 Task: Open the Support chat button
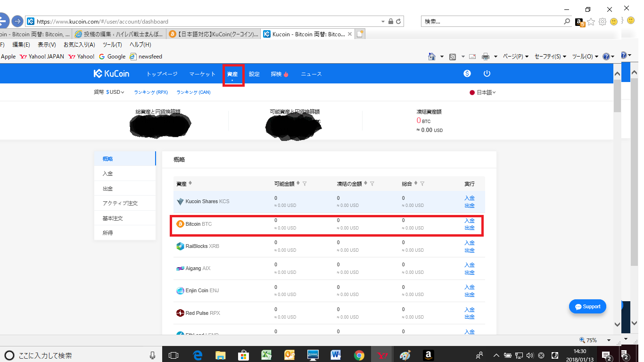point(587,306)
